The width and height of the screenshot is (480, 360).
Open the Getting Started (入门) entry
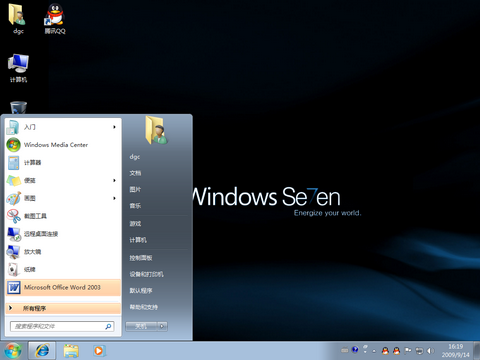(x=63, y=127)
